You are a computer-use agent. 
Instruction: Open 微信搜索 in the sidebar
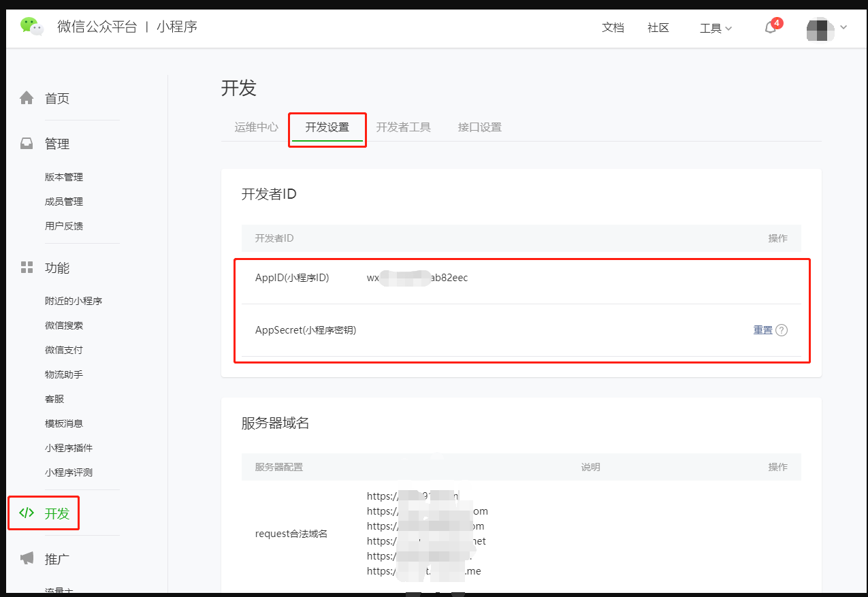tap(64, 325)
